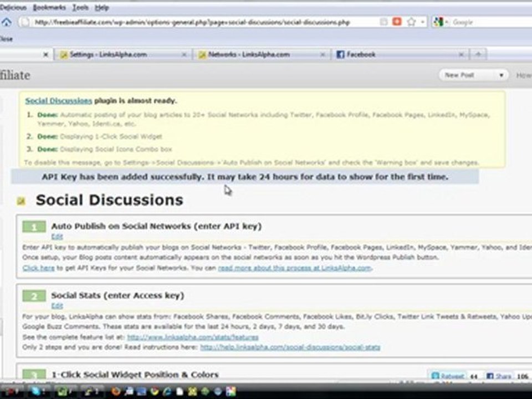Click the browser Home icon
The image size is (532, 399).
click(6, 22)
